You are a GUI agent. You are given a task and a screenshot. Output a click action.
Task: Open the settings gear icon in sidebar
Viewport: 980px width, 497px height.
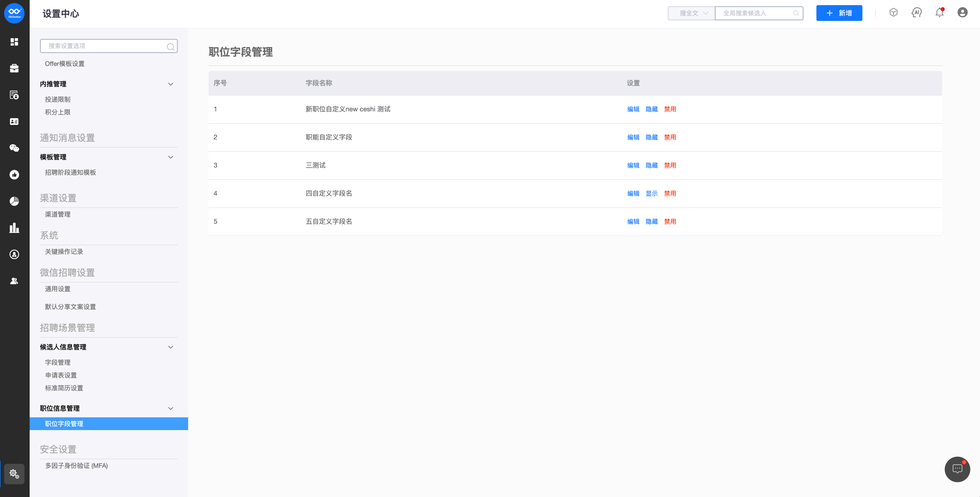click(15, 474)
